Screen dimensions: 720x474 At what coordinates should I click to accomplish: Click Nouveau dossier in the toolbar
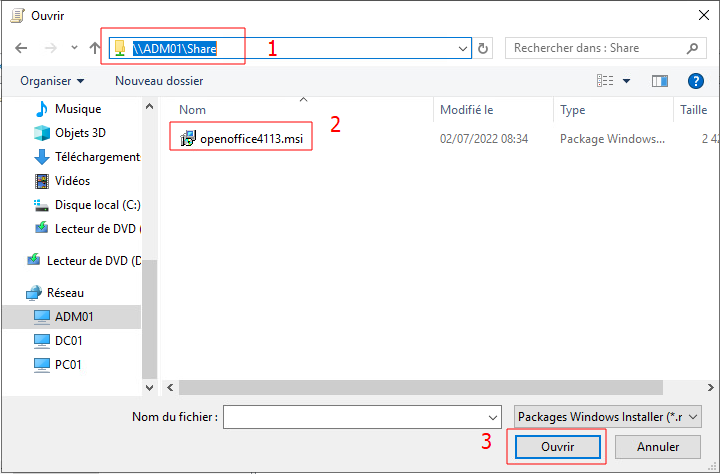coord(159,80)
